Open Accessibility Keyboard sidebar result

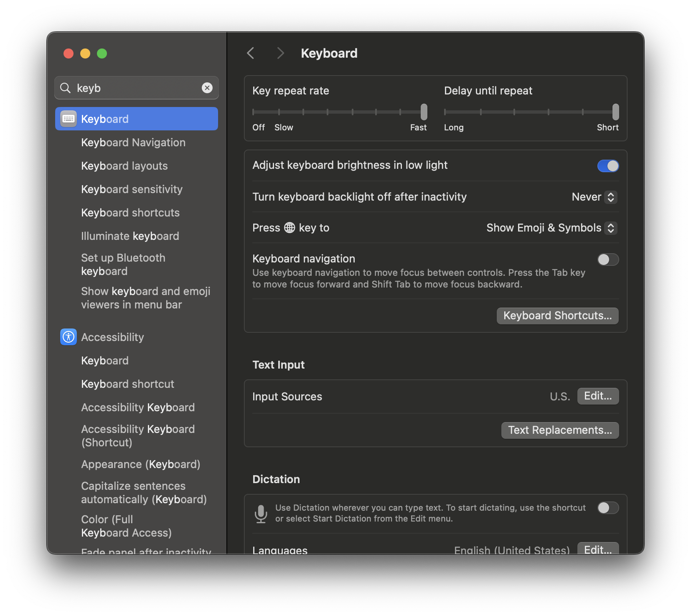(138, 407)
